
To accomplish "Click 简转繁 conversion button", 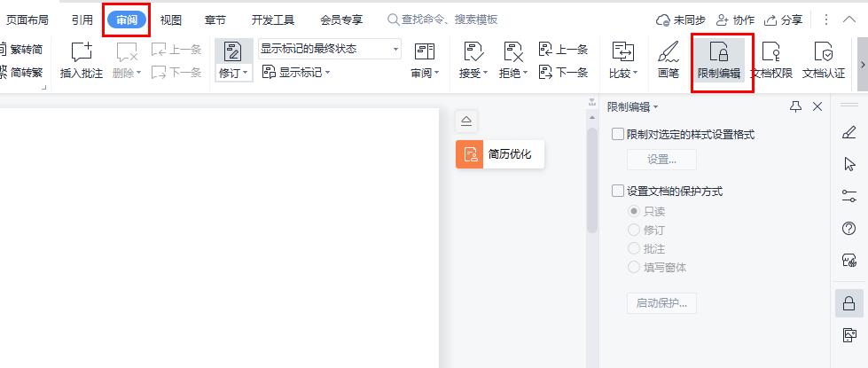I will click(21, 72).
